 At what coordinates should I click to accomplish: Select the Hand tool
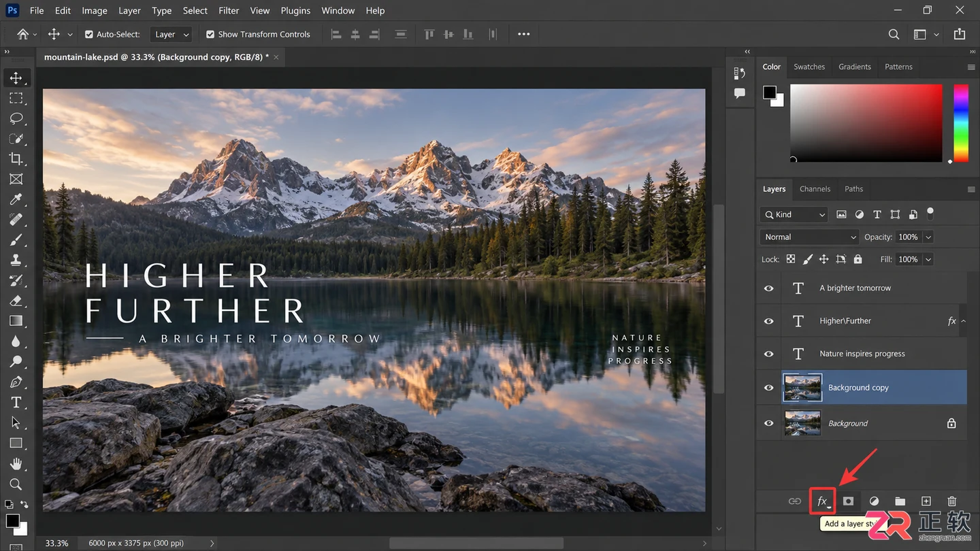(x=16, y=463)
